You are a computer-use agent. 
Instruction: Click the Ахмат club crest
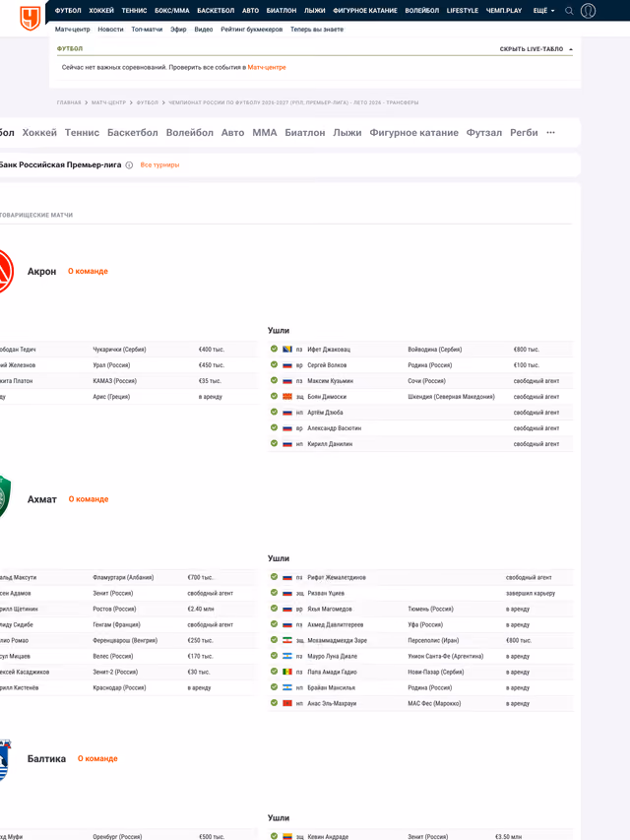point(4,496)
